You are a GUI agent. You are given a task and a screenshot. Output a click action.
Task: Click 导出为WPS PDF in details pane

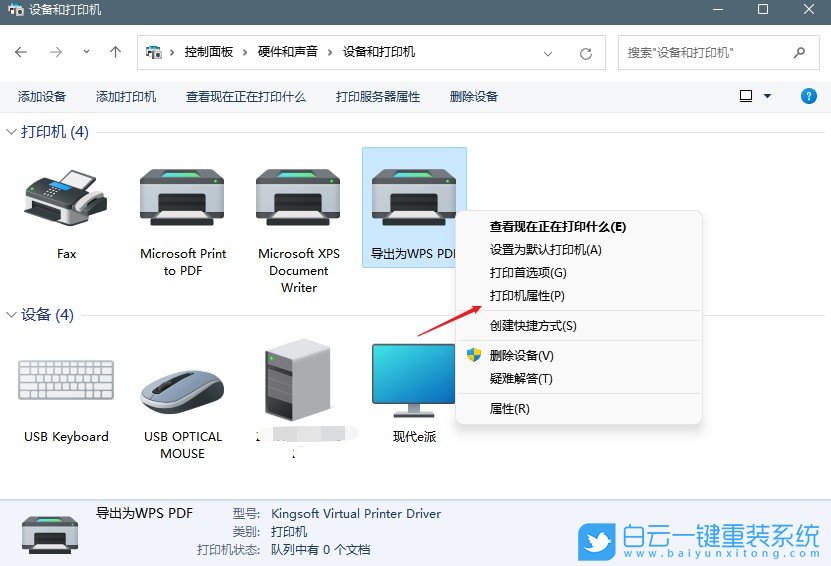[144, 513]
